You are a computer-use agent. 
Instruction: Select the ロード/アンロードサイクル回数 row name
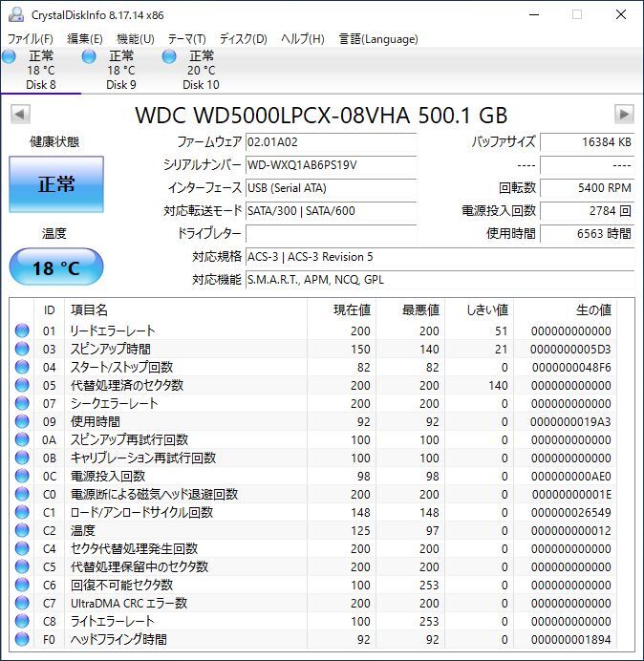[x=141, y=512]
